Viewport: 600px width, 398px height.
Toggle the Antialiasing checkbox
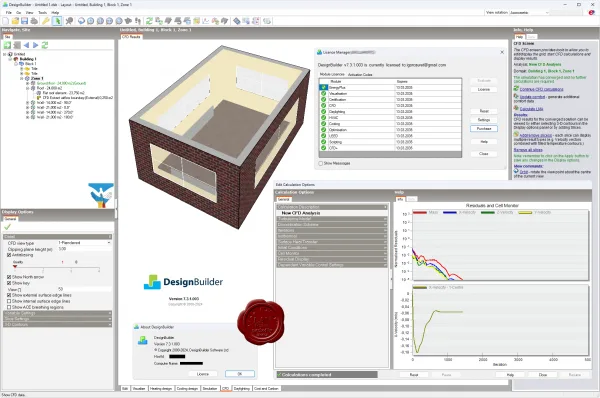tap(9, 255)
